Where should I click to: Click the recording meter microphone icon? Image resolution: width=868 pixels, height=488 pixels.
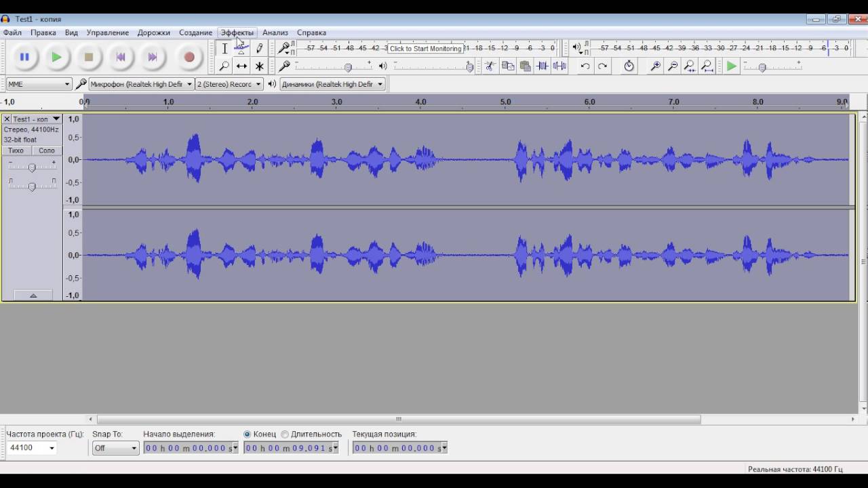click(x=283, y=48)
